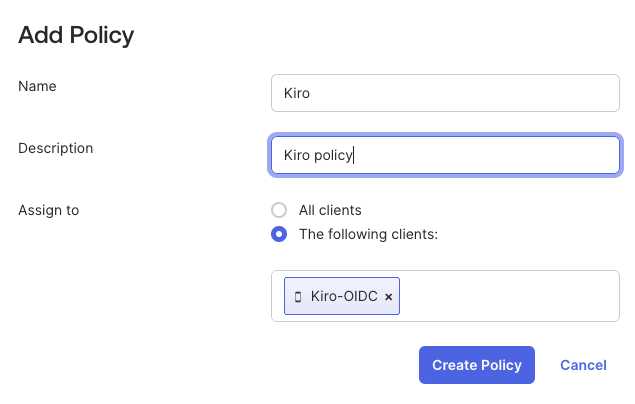Click the Name field label
Screen dimensions: 635x404
37,86
